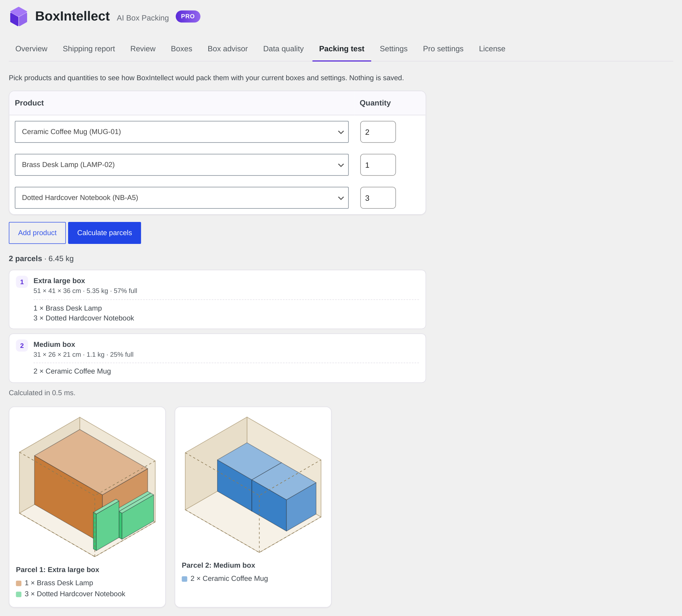Click the "Parcel 1: Extra large box" caption

pos(57,570)
